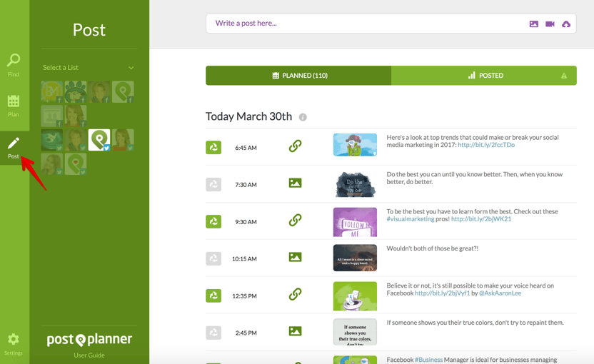
Task: Open the #visualmarketing hashtag link
Action: pyautogui.click(x=411, y=219)
